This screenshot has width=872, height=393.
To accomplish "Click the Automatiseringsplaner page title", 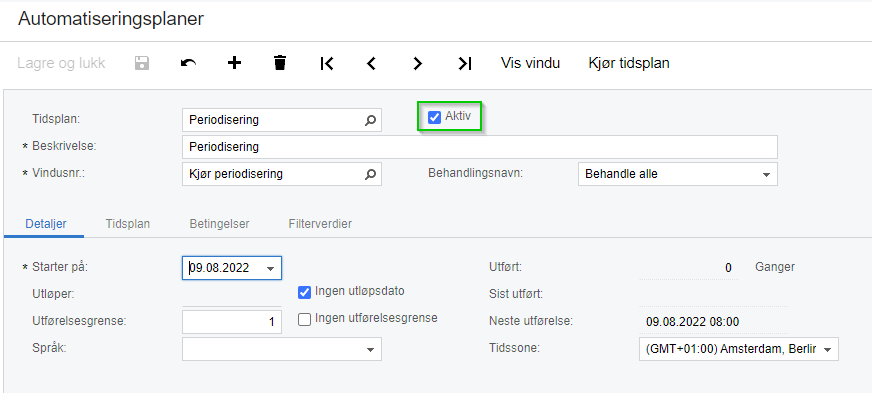I will click(x=111, y=19).
